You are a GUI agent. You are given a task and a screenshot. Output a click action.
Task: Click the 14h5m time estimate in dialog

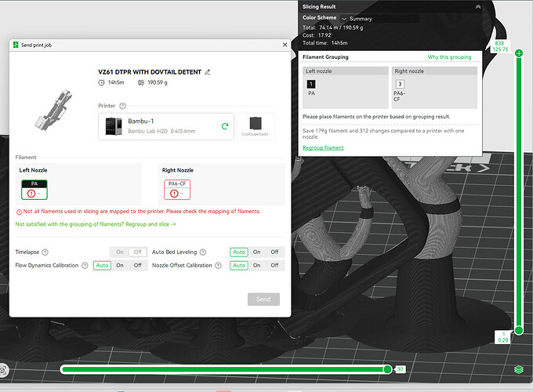(116, 82)
